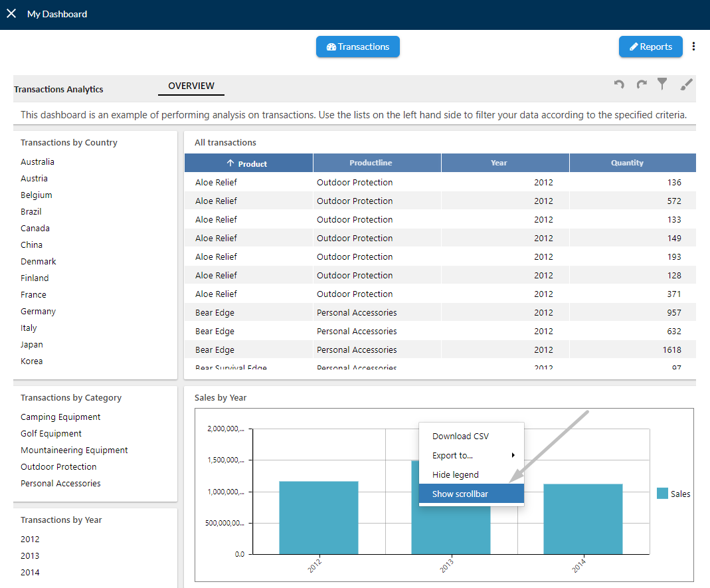Screen dimensions: 710x588
Task: Filter transactions by year 2013
Action: pos(30,556)
